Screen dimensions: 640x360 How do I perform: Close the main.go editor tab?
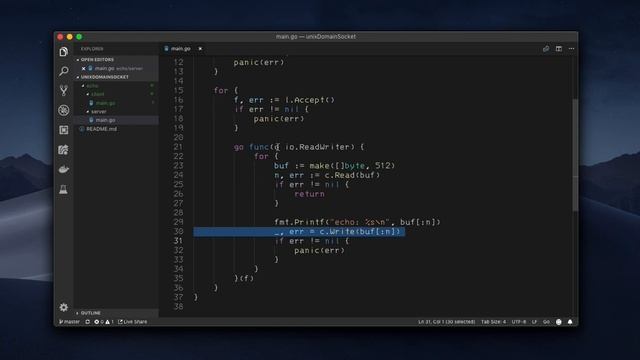(200, 49)
